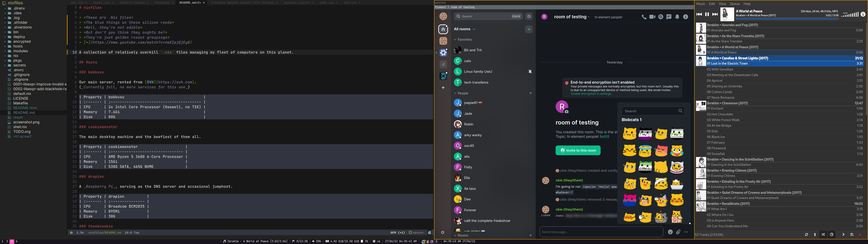Image resolution: width=868 pixels, height=244 pixels.
Task: Click the attachment paperclip icon
Action: pyautogui.click(x=678, y=232)
